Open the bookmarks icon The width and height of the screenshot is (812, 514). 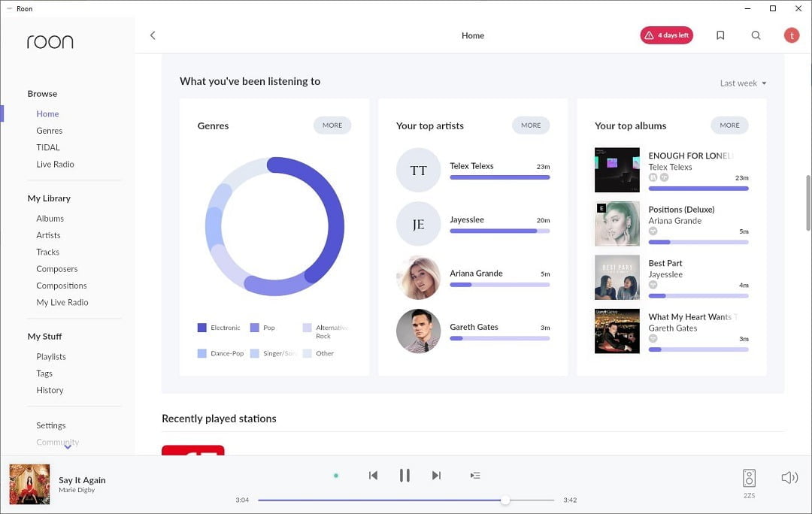(720, 35)
